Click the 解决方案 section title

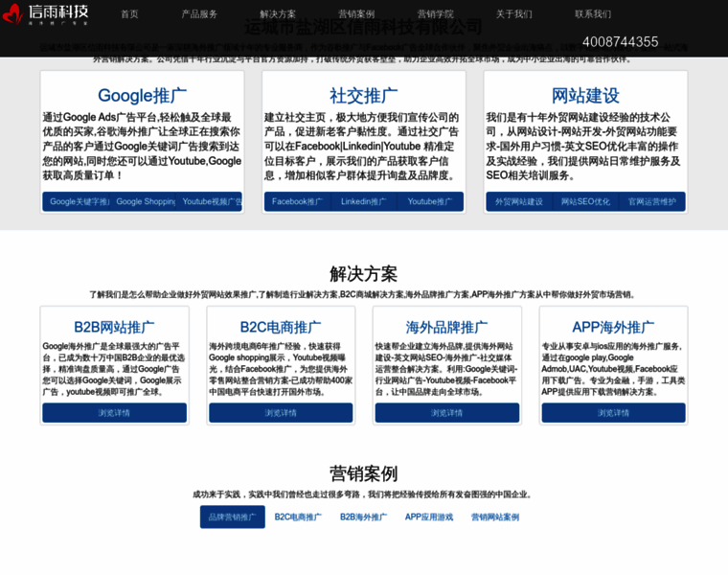(x=364, y=274)
